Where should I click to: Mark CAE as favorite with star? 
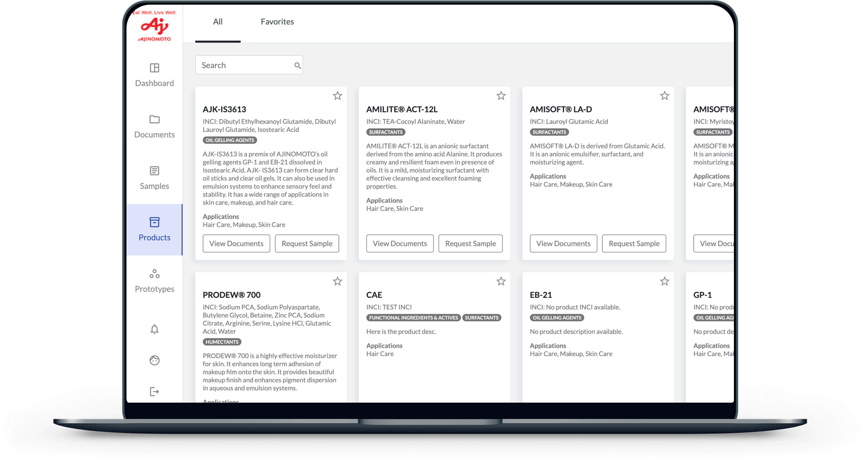(x=501, y=281)
